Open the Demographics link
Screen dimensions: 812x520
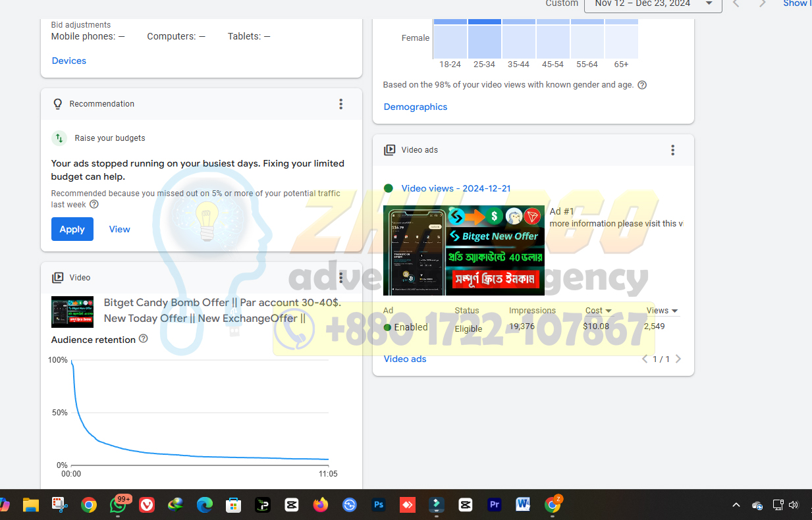coord(416,107)
